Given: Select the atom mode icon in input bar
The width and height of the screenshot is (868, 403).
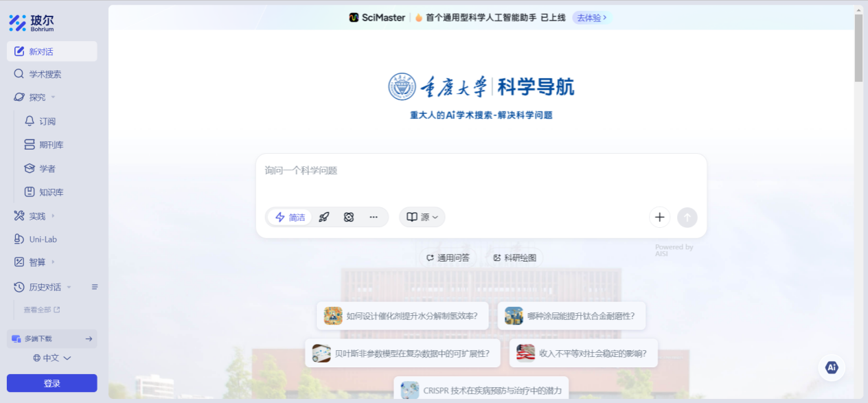Looking at the screenshot, I should 349,217.
